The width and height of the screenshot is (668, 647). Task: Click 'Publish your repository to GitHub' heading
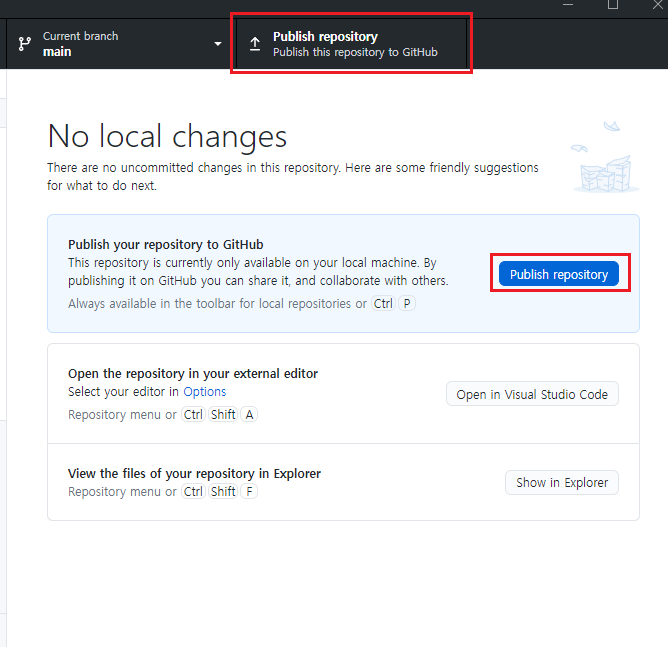(166, 244)
